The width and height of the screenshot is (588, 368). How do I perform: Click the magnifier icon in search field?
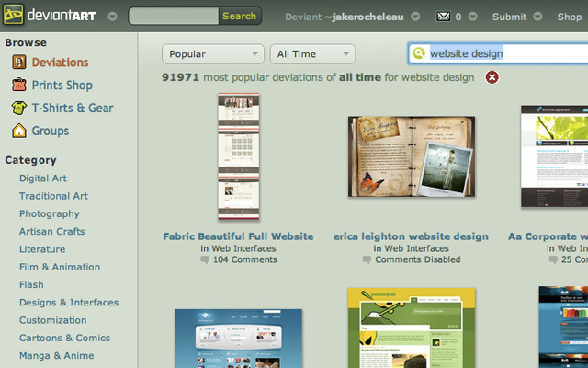(420, 54)
